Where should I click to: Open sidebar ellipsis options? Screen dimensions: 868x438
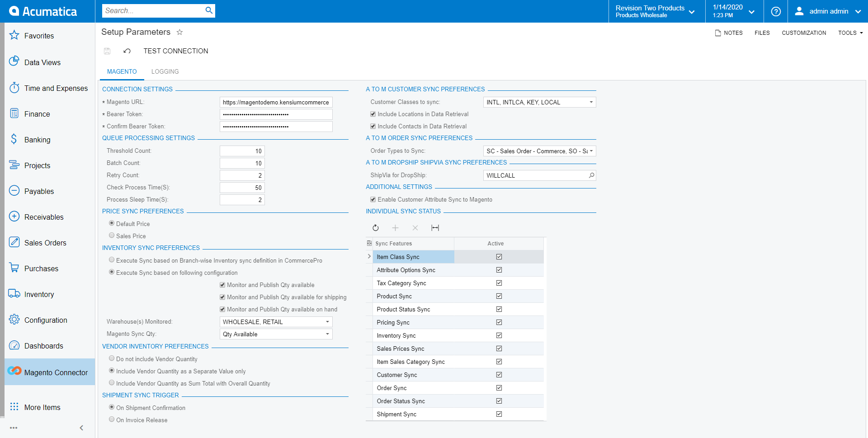tap(14, 428)
